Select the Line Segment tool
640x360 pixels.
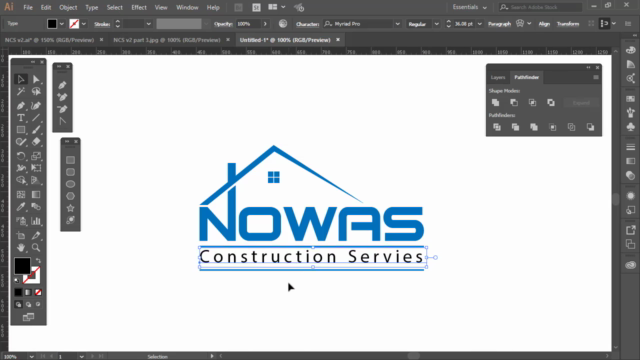[x=36, y=118]
